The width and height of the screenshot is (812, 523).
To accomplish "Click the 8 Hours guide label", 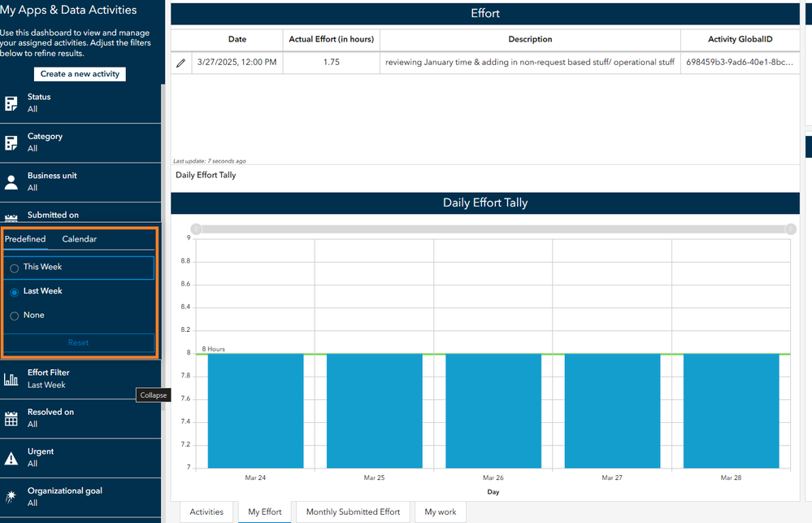I will tap(213, 349).
